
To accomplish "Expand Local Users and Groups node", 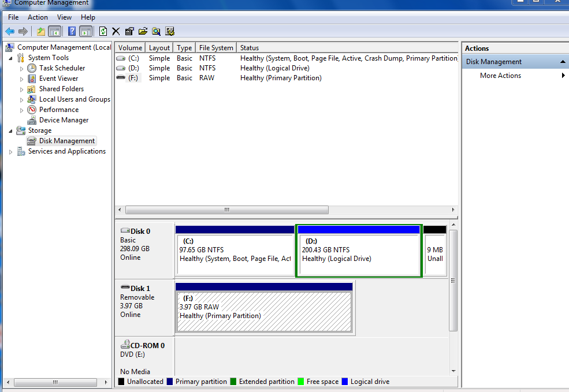I will (21, 100).
